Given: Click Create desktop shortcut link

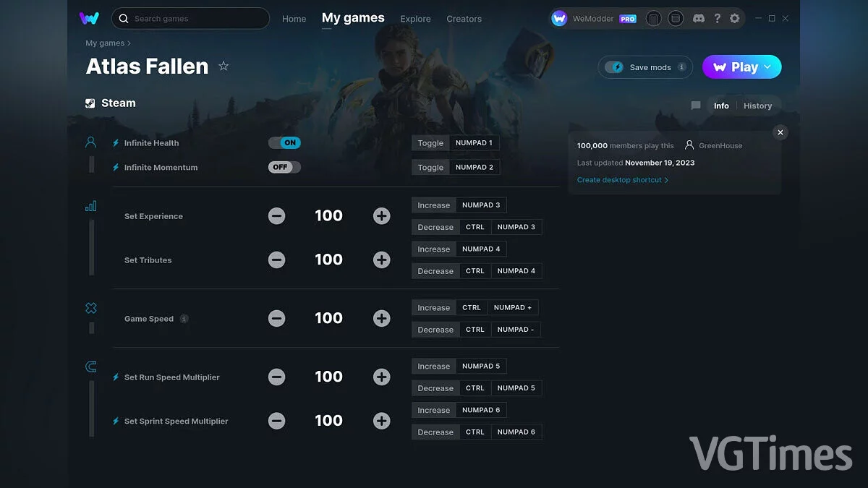Looking at the screenshot, I should click(623, 180).
